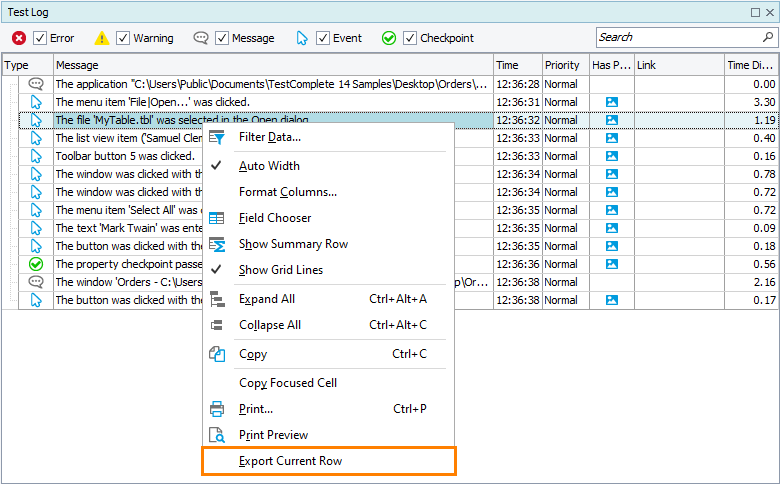The image size is (780, 484).
Task: Select Export Current Row menu item
Action: (290, 461)
